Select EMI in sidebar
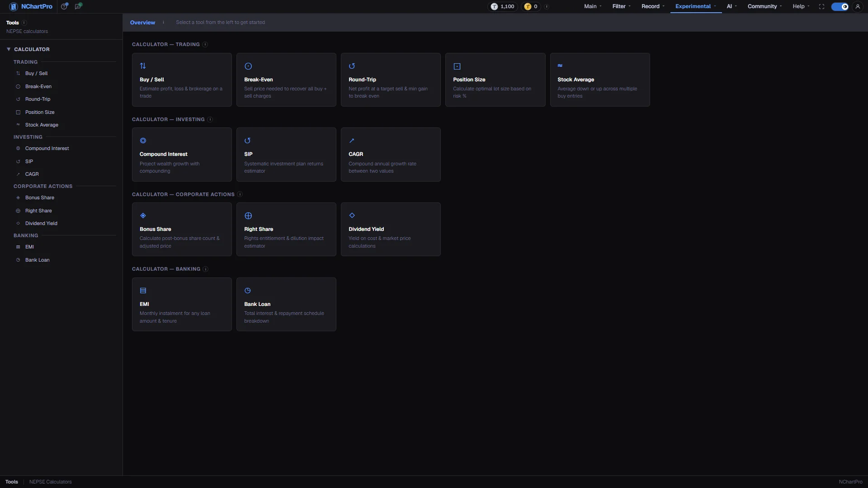 coord(61,247)
